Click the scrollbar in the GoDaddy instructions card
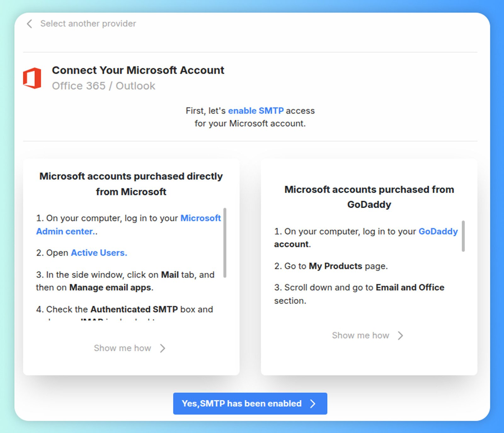 pos(463,236)
